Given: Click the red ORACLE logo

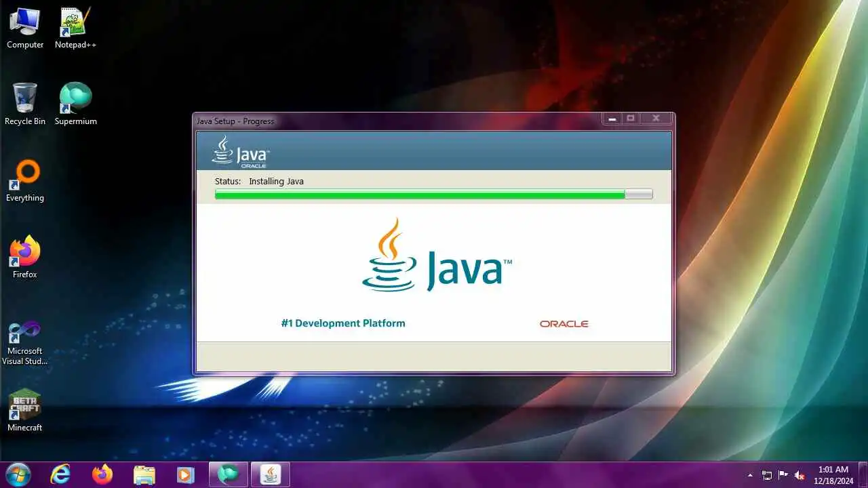Looking at the screenshot, I should 564,324.
